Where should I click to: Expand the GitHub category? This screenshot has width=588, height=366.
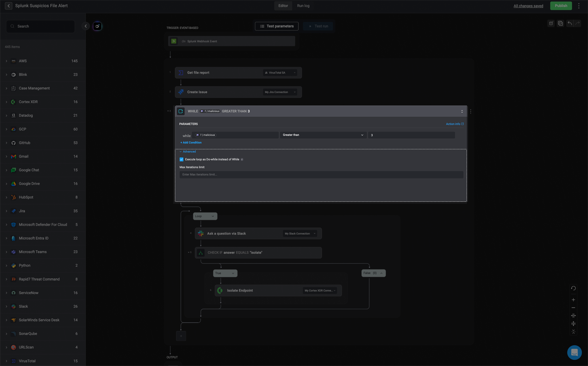[6, 143]
